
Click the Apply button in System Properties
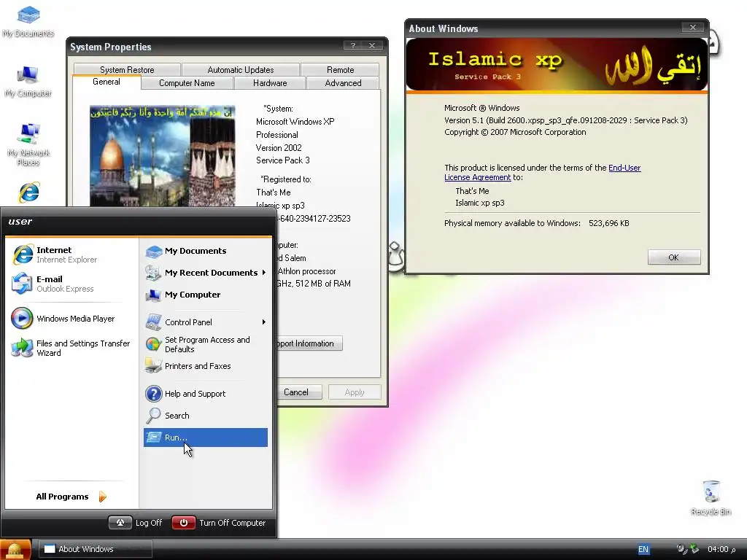point(355,392)
